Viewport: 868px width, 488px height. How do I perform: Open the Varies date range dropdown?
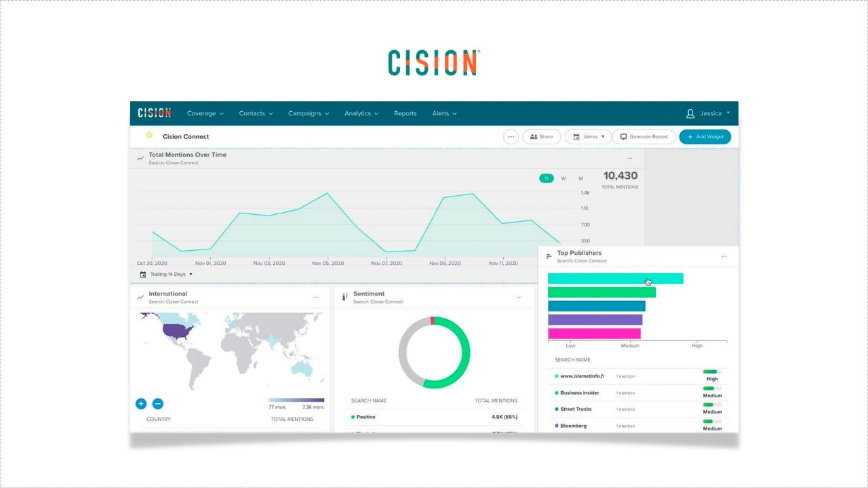coord(589,136)
